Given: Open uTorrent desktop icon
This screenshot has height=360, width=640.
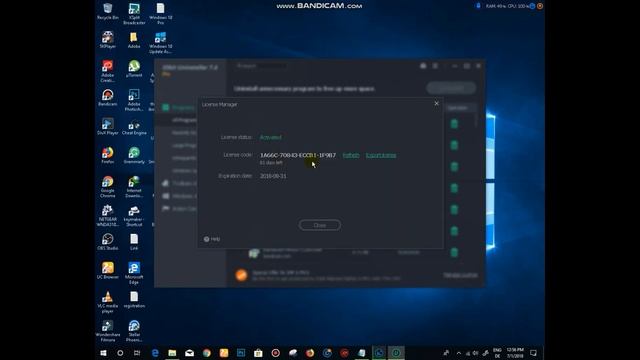Looking at the screenshot, I should coord(134,69).
